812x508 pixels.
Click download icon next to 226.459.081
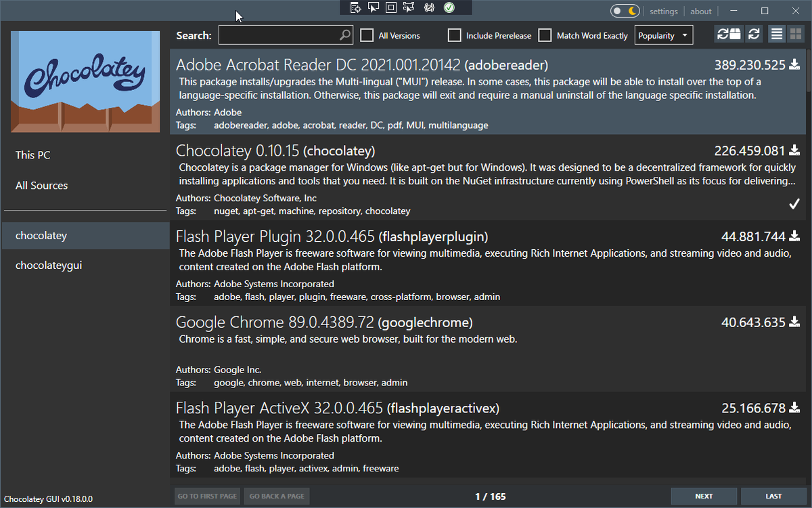click(794, 150)
